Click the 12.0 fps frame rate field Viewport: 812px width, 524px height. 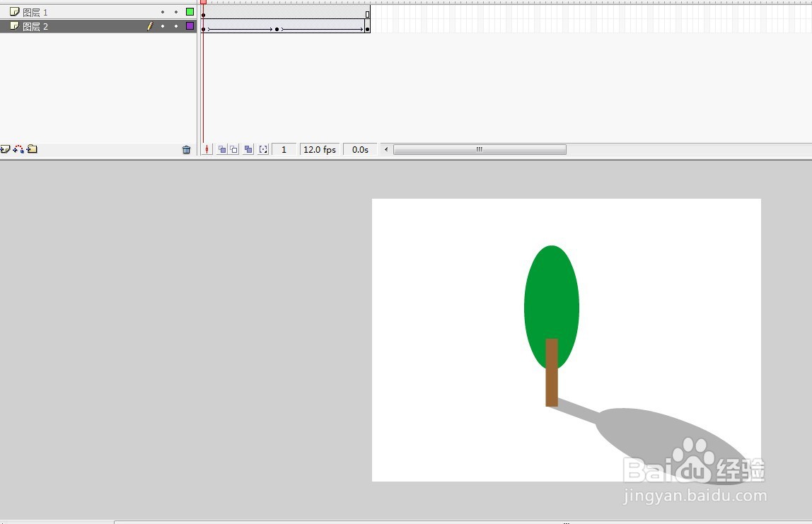tap(319, 149)
